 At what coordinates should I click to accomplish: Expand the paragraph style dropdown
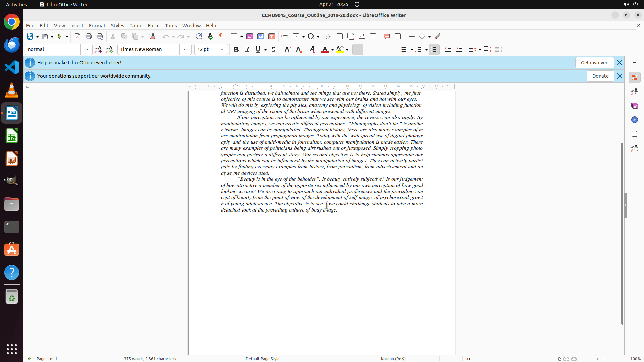click(x=87, y=49)
